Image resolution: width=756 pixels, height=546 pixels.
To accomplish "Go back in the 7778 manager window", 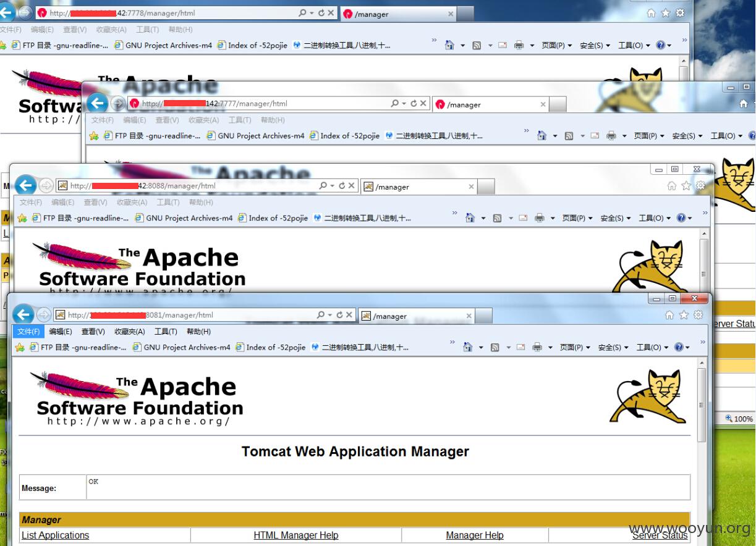I will [x=6, y=12].
